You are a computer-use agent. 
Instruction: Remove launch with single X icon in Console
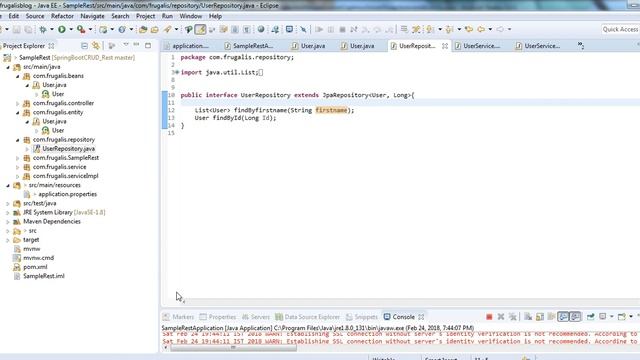pyautogui.click(x=501, y=317)
